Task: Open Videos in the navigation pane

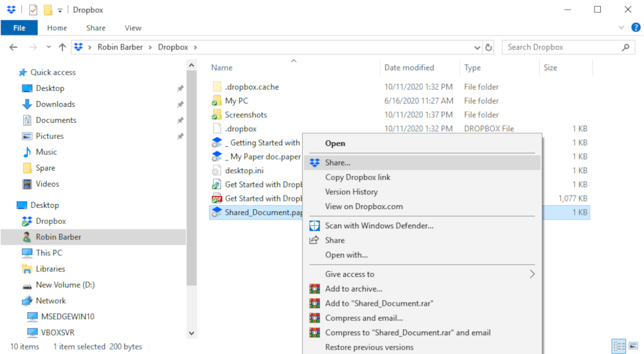Action: click(x=47, y=184)
